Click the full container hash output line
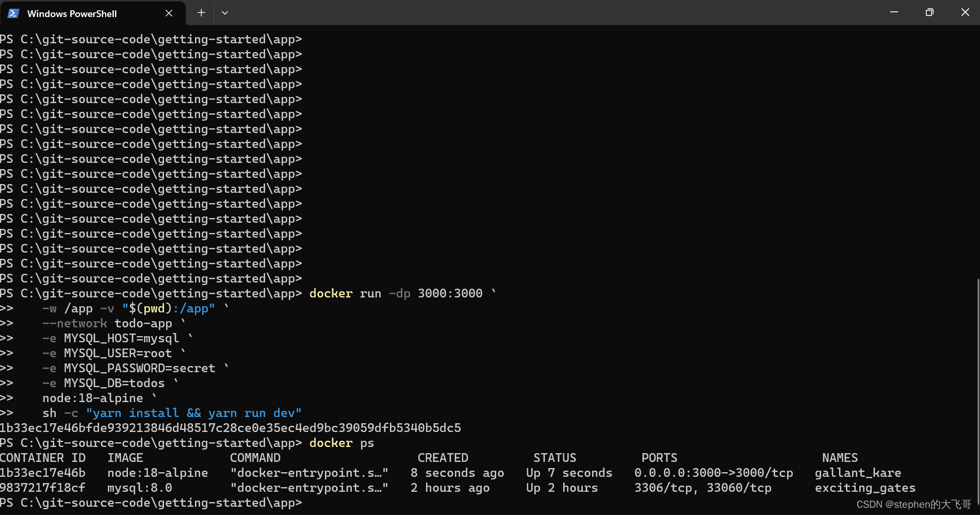The width and height of the screenshot is (980, 515). [x=231, y=428]
